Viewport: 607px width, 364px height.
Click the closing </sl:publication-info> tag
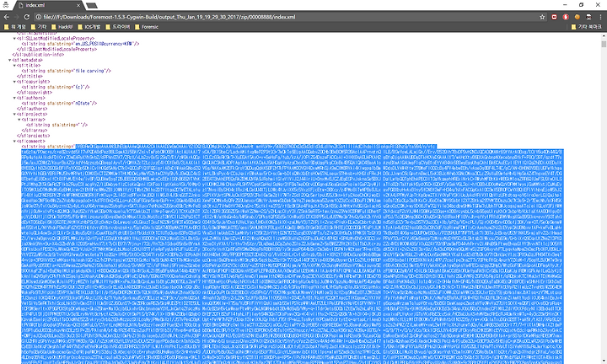tap(38, 55)
